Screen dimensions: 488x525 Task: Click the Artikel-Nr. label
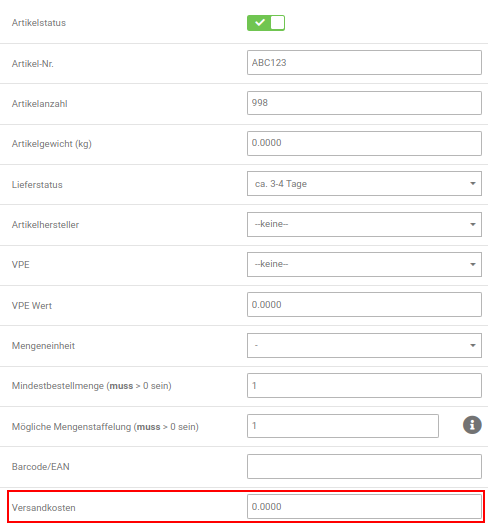coord(33,64)
